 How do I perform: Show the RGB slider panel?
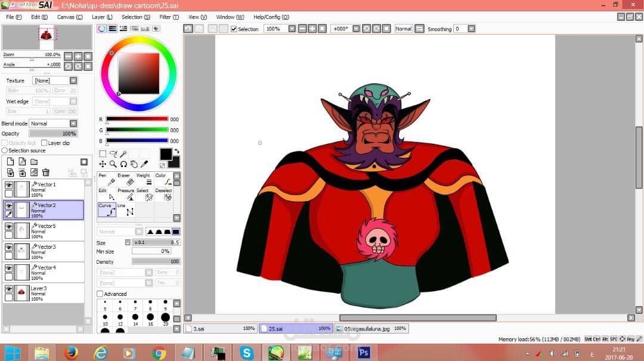[x=113, y=29]
